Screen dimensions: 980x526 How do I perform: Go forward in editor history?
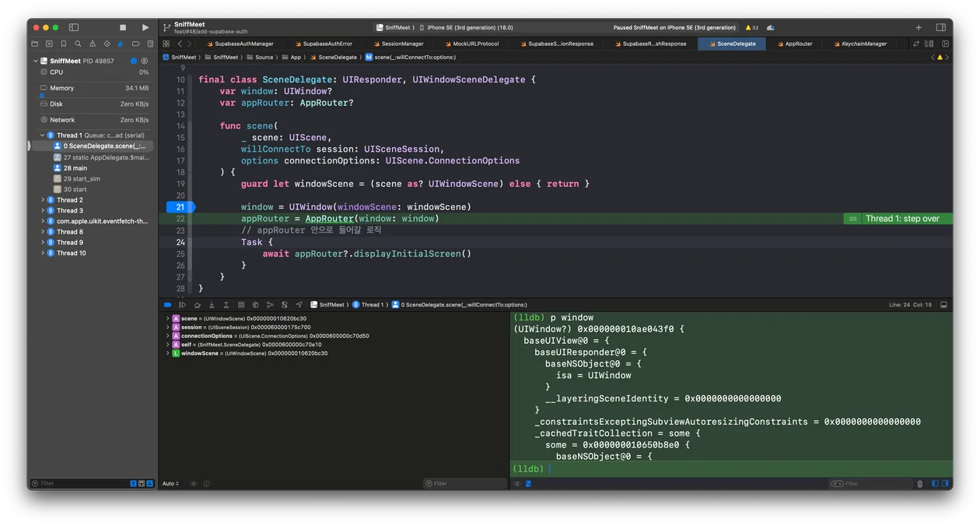[x=189, y=44]
